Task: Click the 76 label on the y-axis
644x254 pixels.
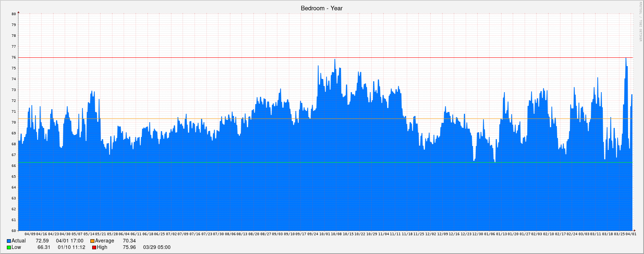Action: click(x=14, y=57)
